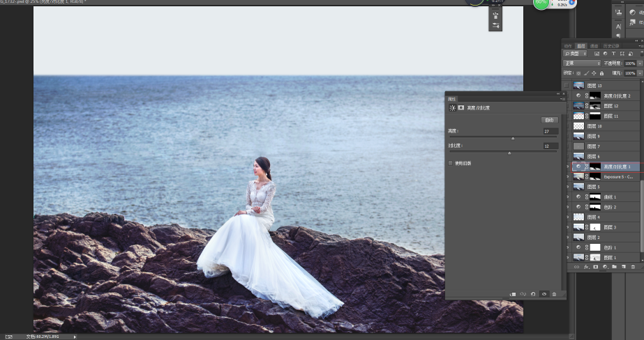The image size is (644, 340).
Task: Click the Layers panel vertical scrollbar
Action: [642, 215]
